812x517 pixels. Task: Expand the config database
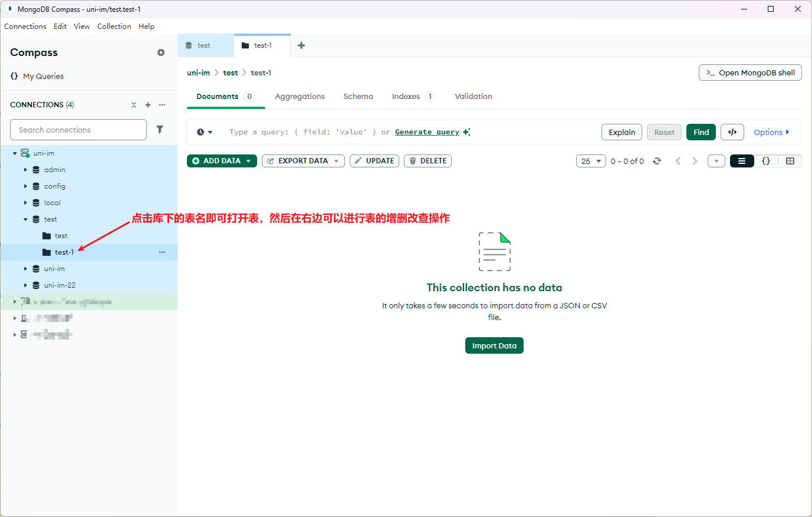pyautogui.click(x=25, y=186)
